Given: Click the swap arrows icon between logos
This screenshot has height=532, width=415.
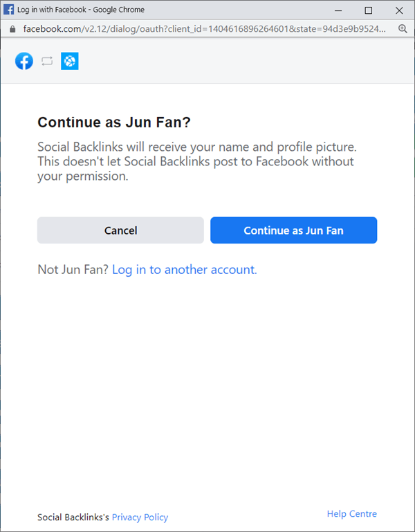Looking at the screenshot, I should pos(47,61).
